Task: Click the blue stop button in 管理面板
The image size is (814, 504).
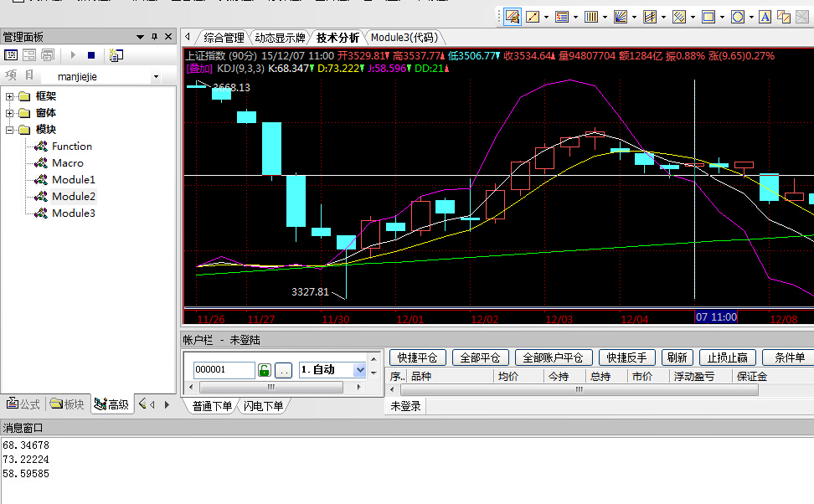Action: point(91,55)
